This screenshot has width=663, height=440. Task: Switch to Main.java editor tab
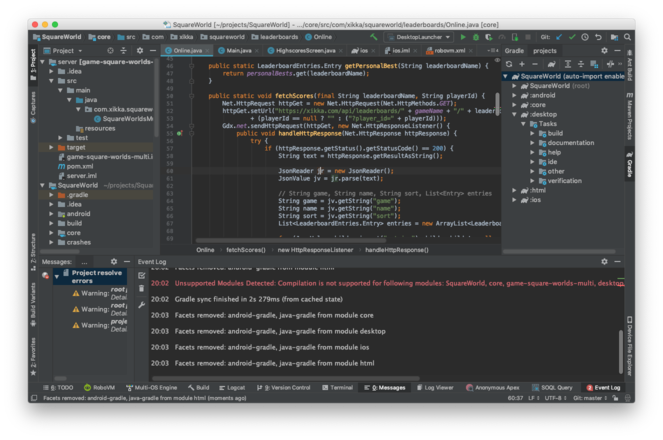tap(238, 51)
